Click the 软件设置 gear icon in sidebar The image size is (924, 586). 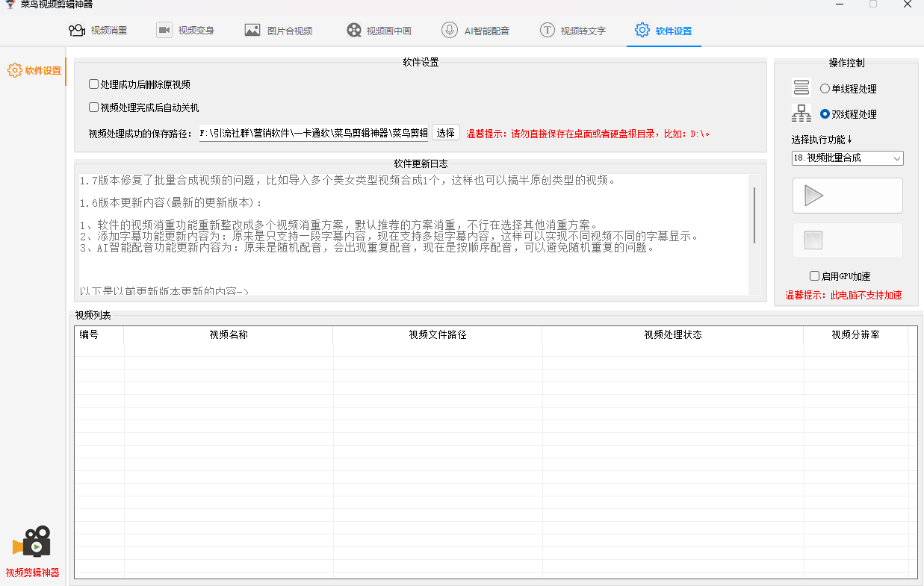click(14, 71)
